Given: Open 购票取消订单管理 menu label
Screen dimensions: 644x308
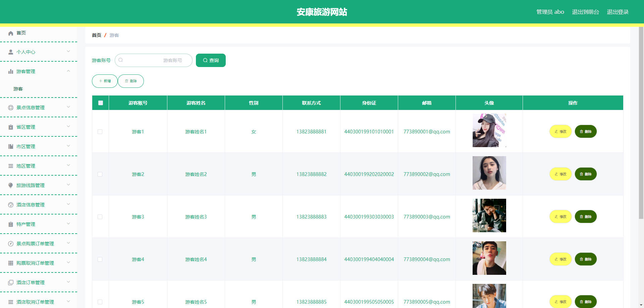Looking at the screenshot, I should click(x=35, y=263).
